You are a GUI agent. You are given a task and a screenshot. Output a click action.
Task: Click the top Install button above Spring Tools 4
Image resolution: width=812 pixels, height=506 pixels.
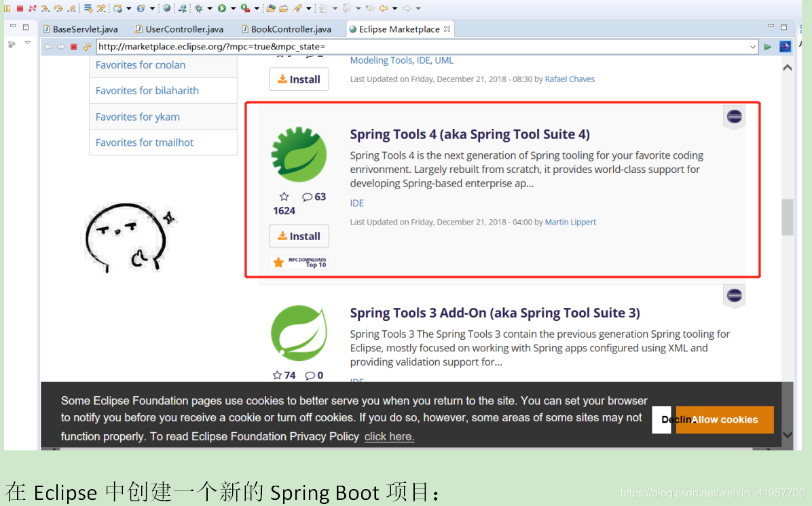[x=299, y=79]
